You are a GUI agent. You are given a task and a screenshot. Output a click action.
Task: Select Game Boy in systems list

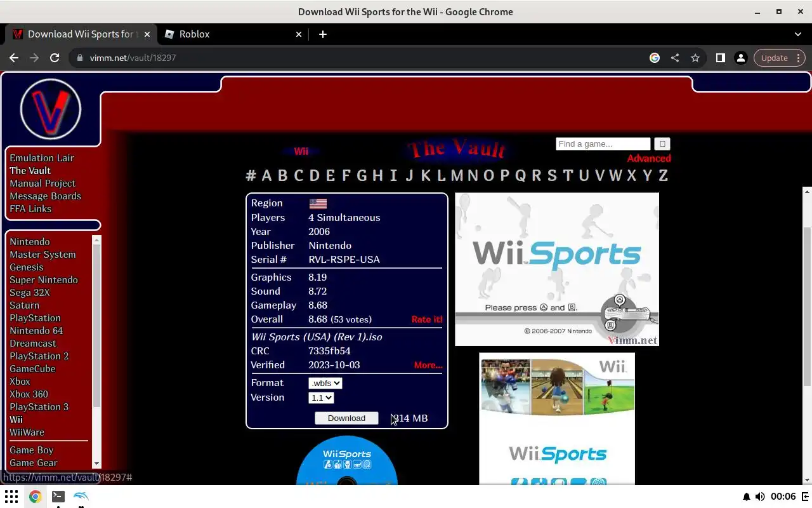[31, 450]
